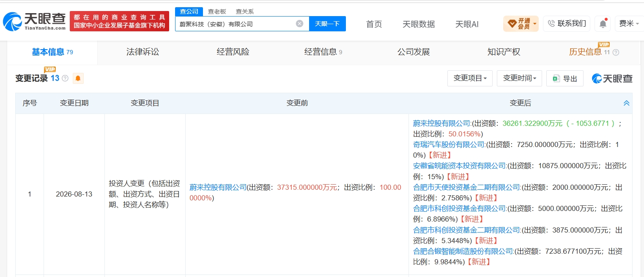Click 联系我们 contact button

567,24
